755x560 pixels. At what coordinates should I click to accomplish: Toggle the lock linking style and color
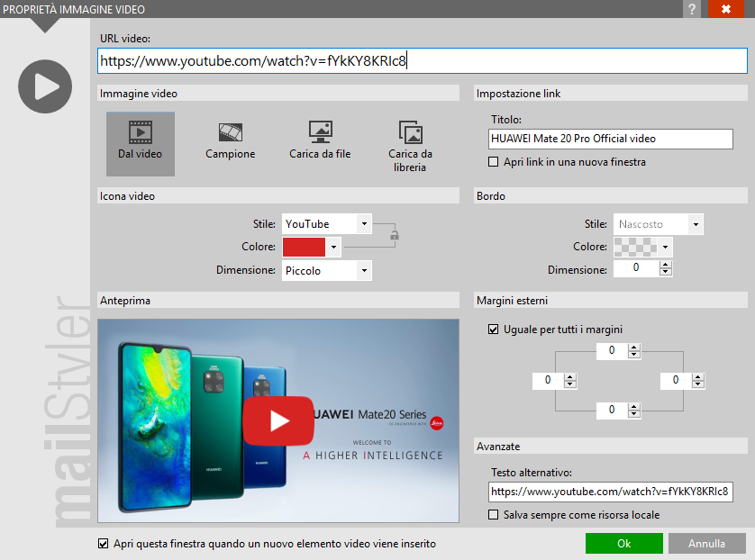[395, 235]
